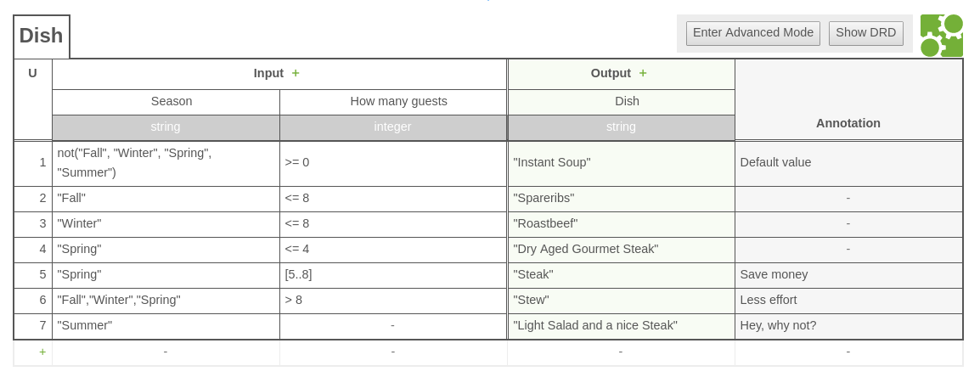Open integer type for How many guests
Viewport: 980px width, 377px height.
[x=392, y=127]
